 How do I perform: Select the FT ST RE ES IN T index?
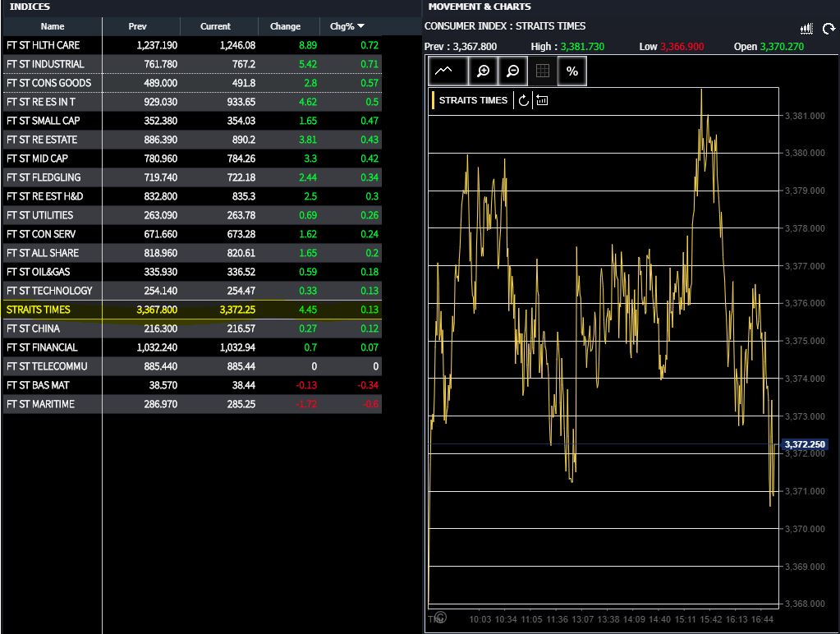tap(192, 102)
